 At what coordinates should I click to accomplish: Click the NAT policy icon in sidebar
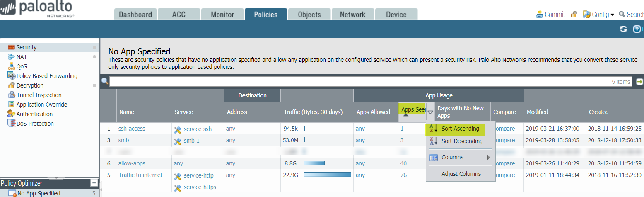[x=11, y=57]
